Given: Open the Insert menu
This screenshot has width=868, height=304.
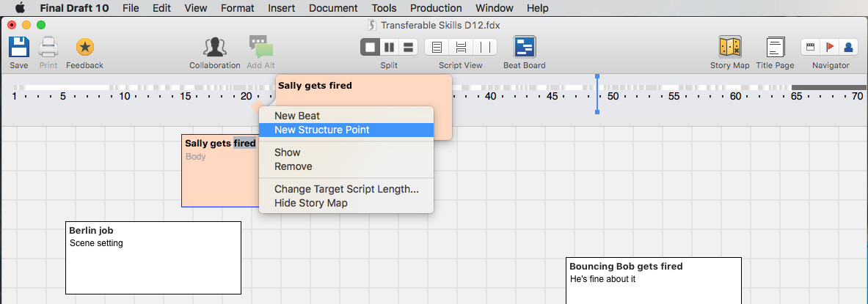Looking at the screenshot, I should (x=282, y=8).
